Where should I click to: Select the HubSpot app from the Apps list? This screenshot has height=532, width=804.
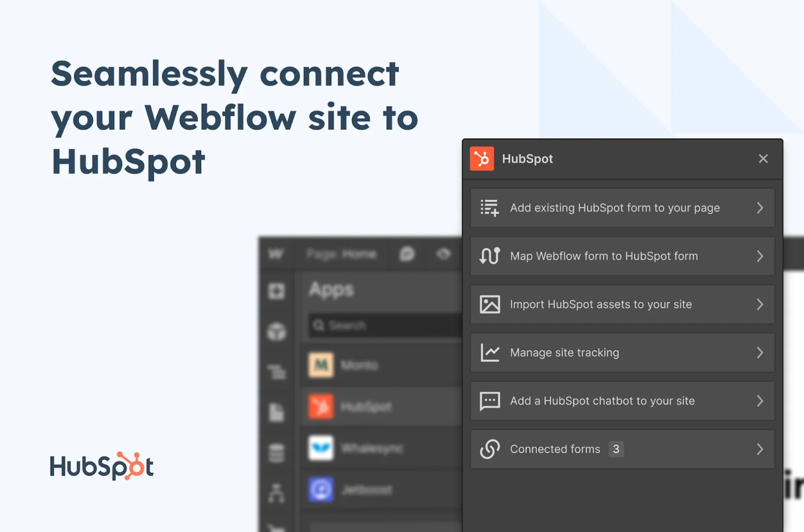(362, 407)
